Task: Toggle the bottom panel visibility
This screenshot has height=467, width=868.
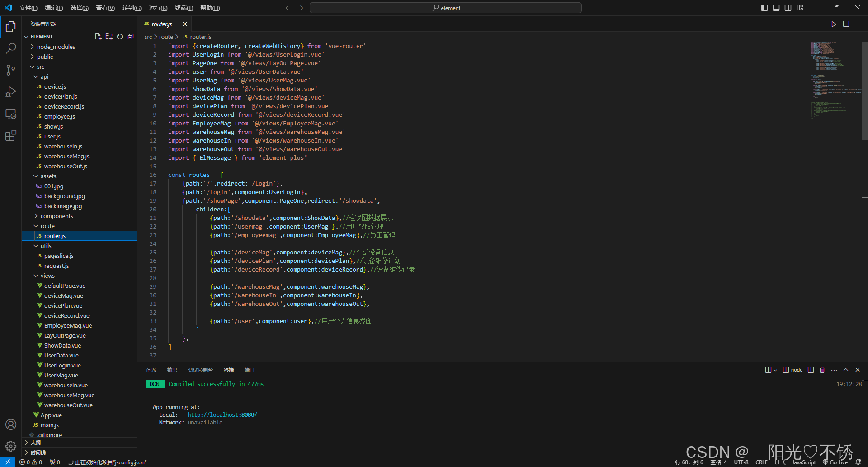Action: click(x=776, y=8)
